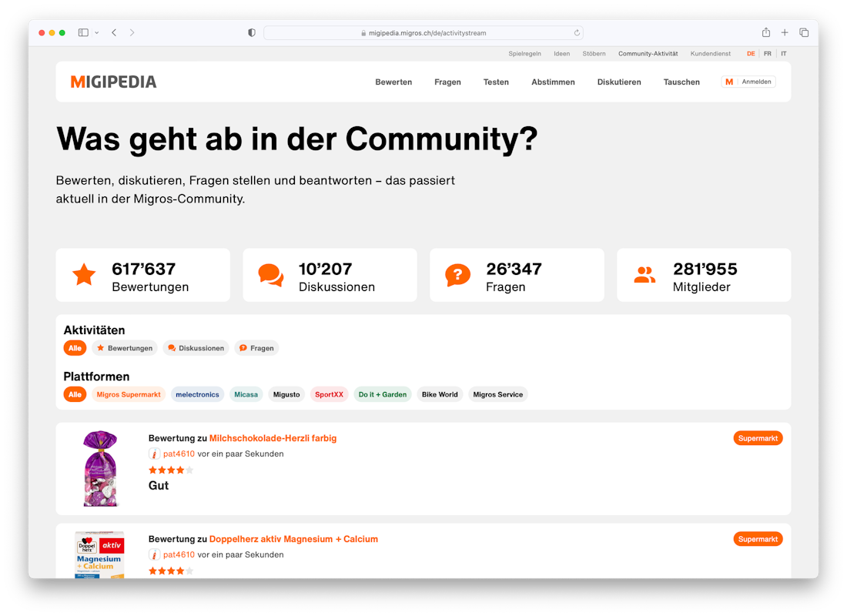Click the Anmelden login button
The image size is (847, 616).
coord(748,82)
